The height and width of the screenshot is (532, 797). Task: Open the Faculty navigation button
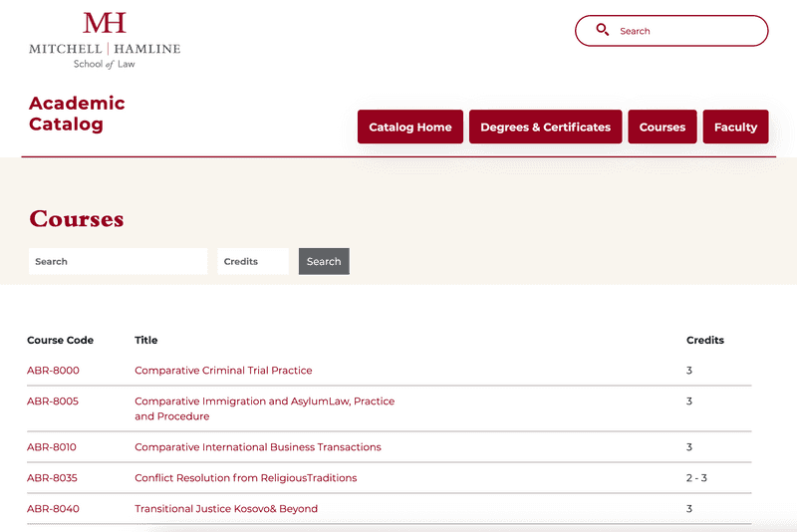[735, 128]
